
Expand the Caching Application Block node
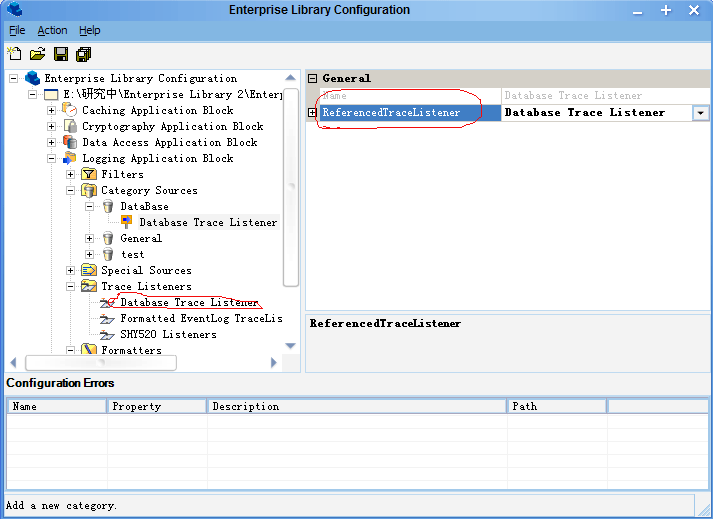coord(51,111)
